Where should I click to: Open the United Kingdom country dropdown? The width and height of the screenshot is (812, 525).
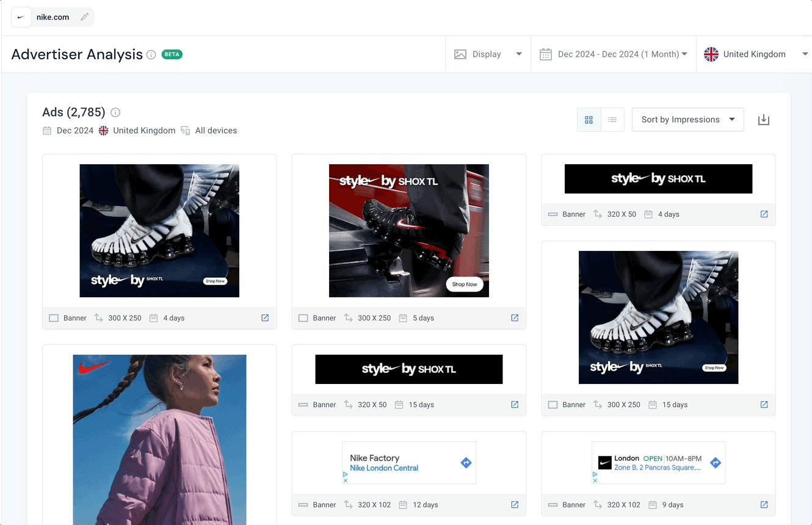[x=755, y=54]
